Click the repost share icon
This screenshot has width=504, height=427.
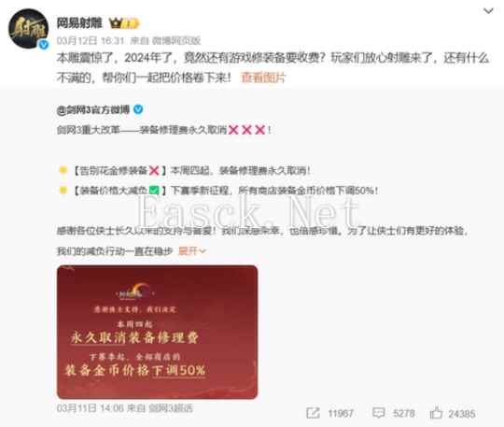click(313, 413)
